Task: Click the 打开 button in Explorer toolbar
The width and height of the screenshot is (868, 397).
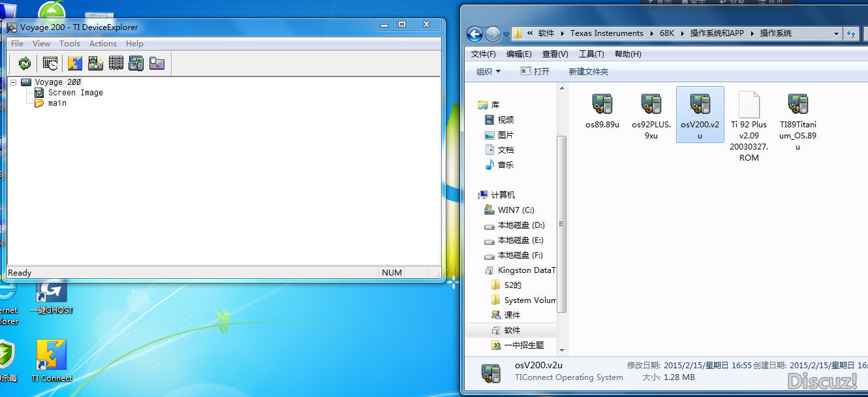Action: pyautogui.click(x=535, y=72)
